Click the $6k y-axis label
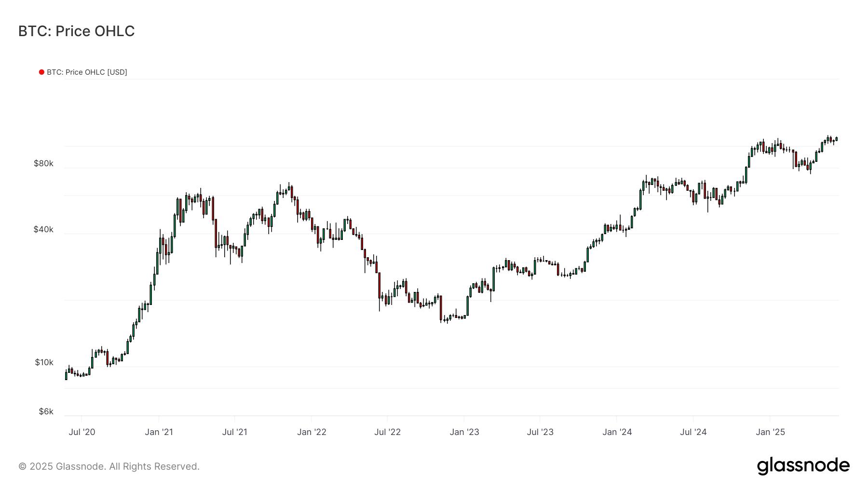This screenshot has height=488, width=868. point(46,411)
